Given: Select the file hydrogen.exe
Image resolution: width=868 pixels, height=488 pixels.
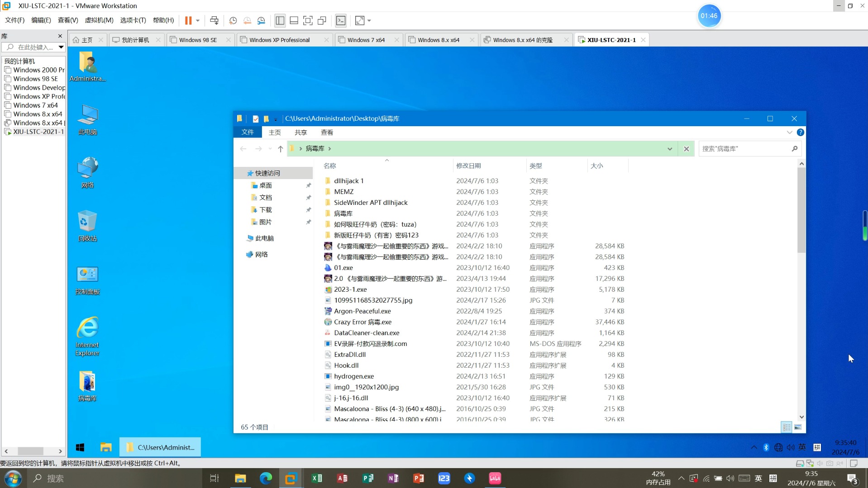Looking at the screenshot, I should [354, 376].
